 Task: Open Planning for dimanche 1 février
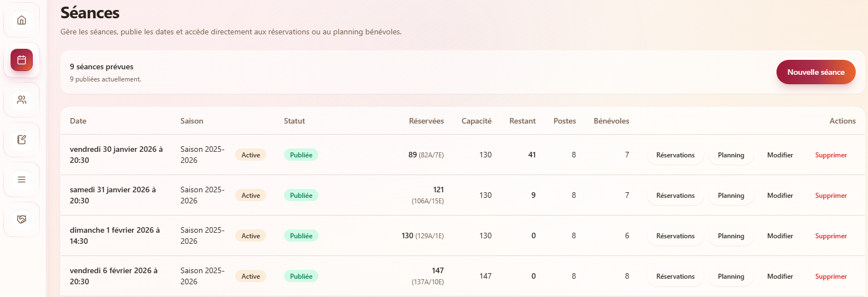(730, 236)
